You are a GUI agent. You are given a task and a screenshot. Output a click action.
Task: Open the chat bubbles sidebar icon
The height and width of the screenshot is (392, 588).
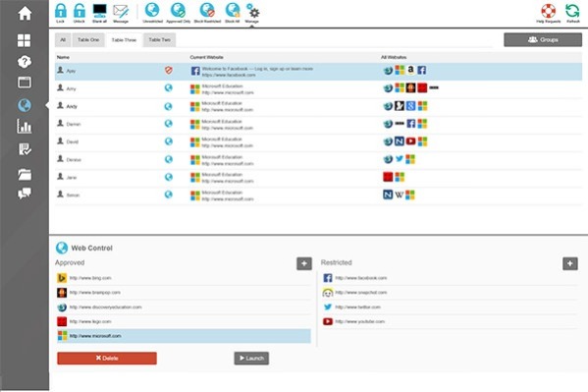tap(25, 194)
